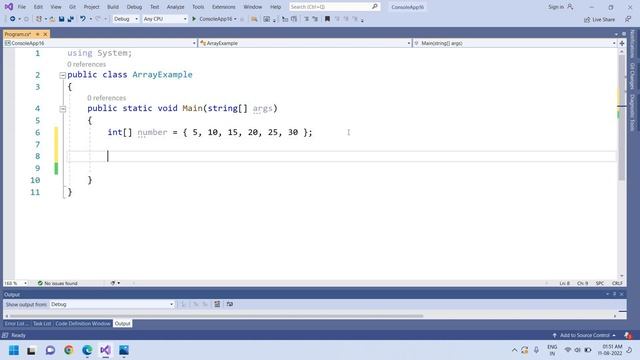Click the Photos app taskbar icon
Screen dimensions: 640x360
(x=124, y=350)
